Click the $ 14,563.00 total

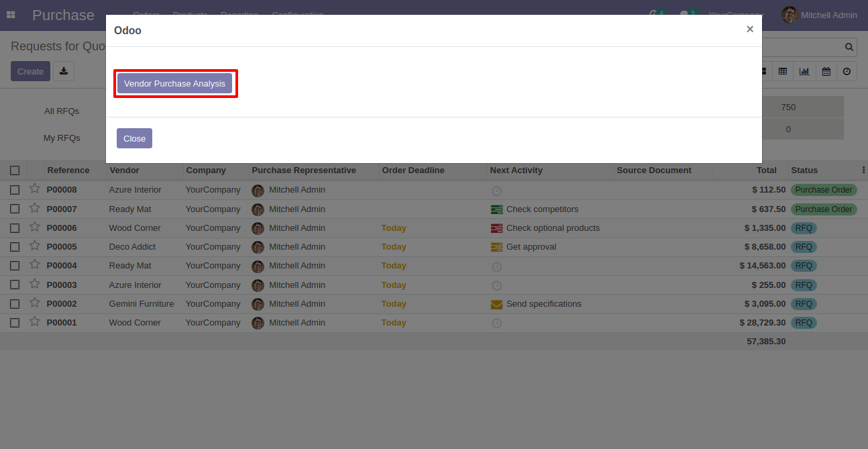click(763, 266)
